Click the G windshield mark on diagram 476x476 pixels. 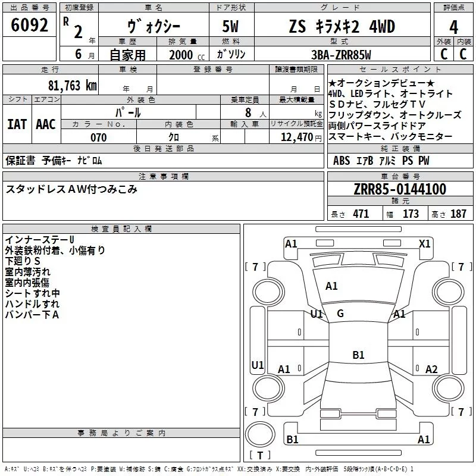tap(340, 314)
